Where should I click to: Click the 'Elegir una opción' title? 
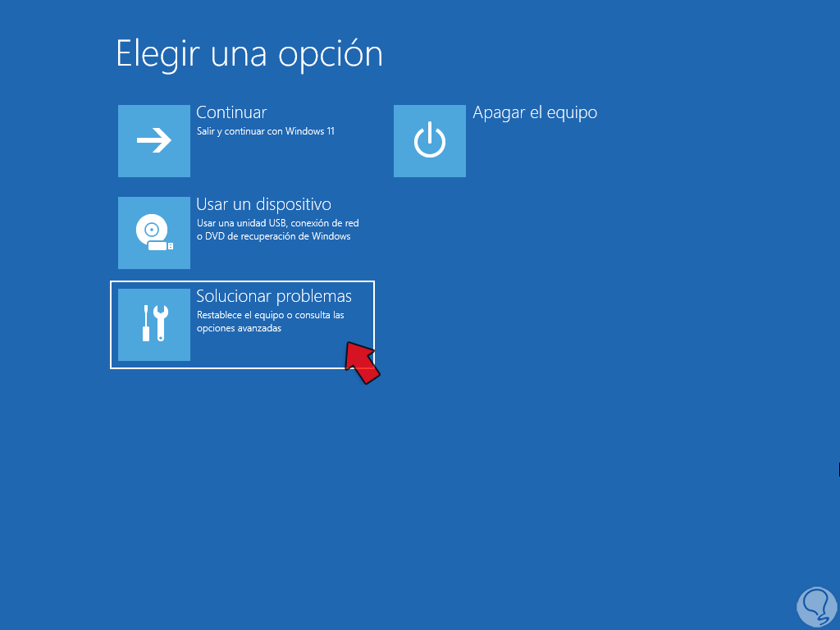tap(249, 54)
